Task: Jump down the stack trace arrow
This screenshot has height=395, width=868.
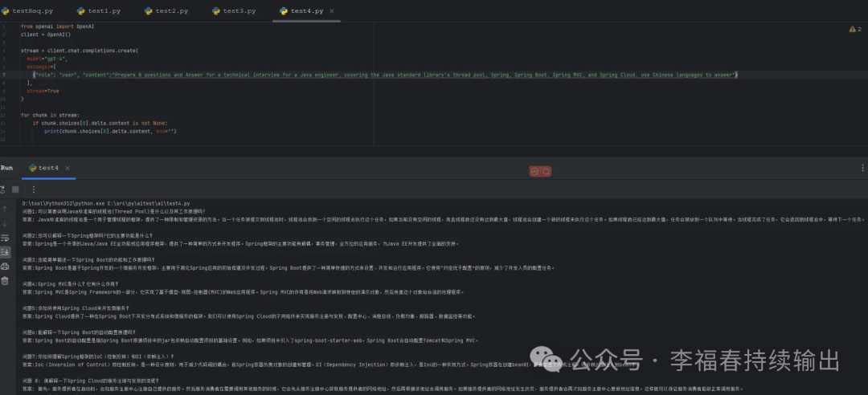Action: 5,223
